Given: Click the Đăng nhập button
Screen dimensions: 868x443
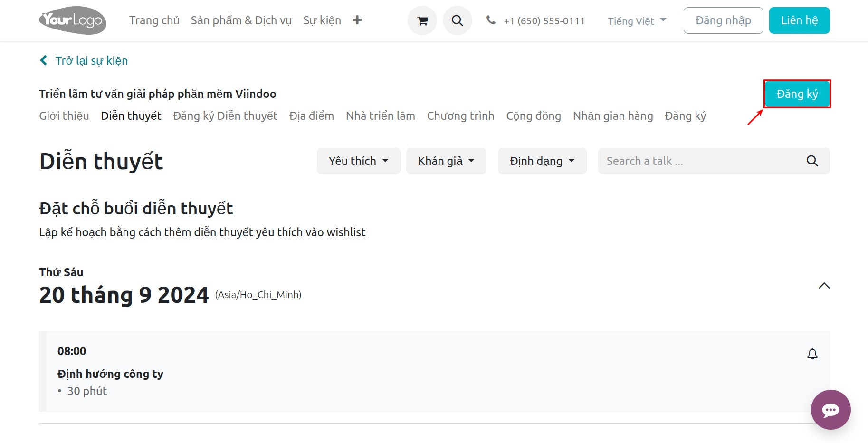Looking at the screenshot, I should tap(723, 20).
